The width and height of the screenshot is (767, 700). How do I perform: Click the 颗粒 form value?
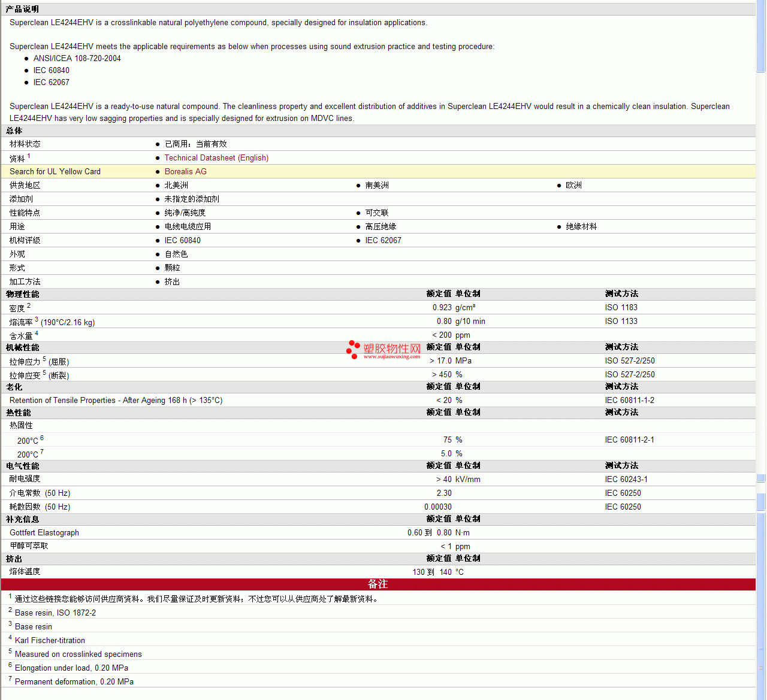point(173,268)
